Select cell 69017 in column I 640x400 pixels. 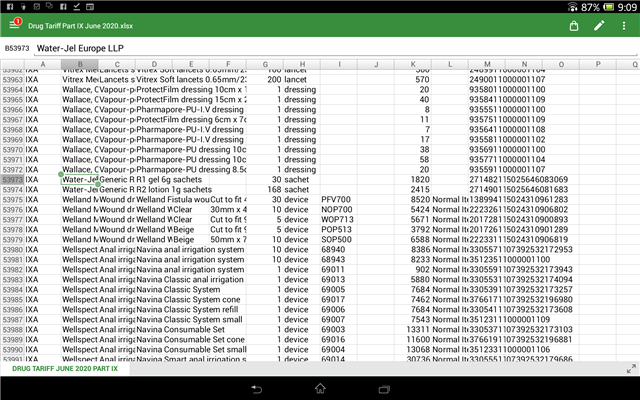coord(339,300)
